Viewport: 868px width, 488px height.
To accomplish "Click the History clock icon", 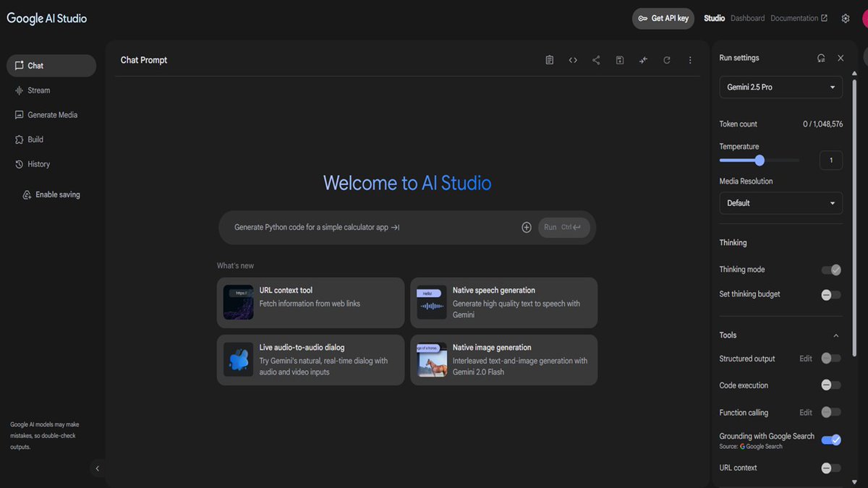I will tap(20, 164).
